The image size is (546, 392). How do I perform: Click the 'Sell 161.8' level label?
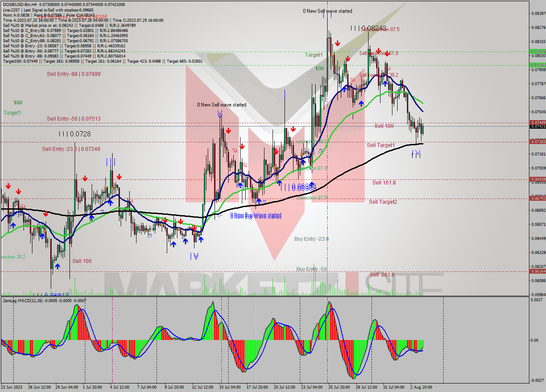(384, 183)
